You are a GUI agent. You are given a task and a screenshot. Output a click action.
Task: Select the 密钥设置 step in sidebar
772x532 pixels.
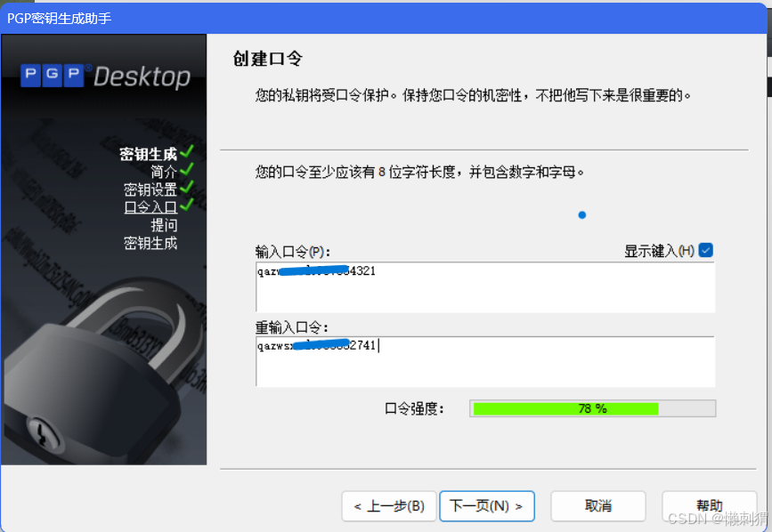[x=150, y=189]
